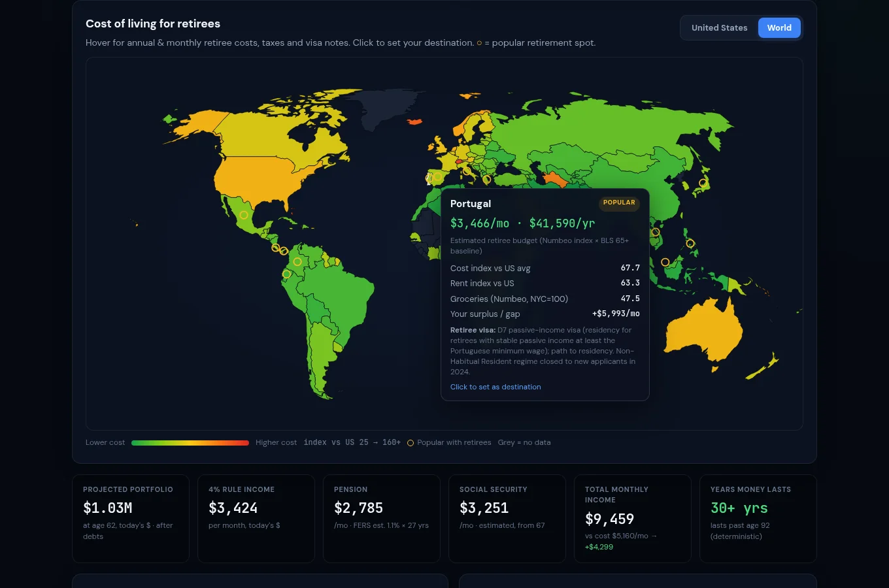Viewport: 889px width, 588px height.
Task: Click the popular-spot circle icon in the map legend
Action: 411,443
